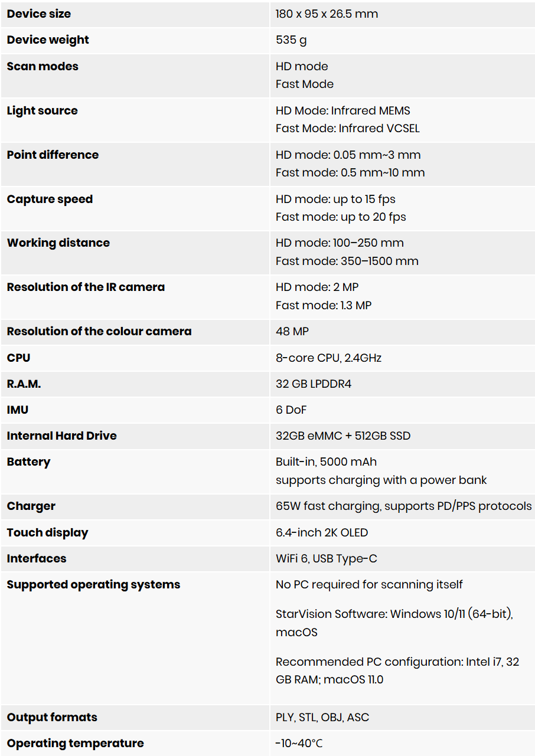Select the 535 g device weight value
This screenshot has height=756, width=535.
291,40
